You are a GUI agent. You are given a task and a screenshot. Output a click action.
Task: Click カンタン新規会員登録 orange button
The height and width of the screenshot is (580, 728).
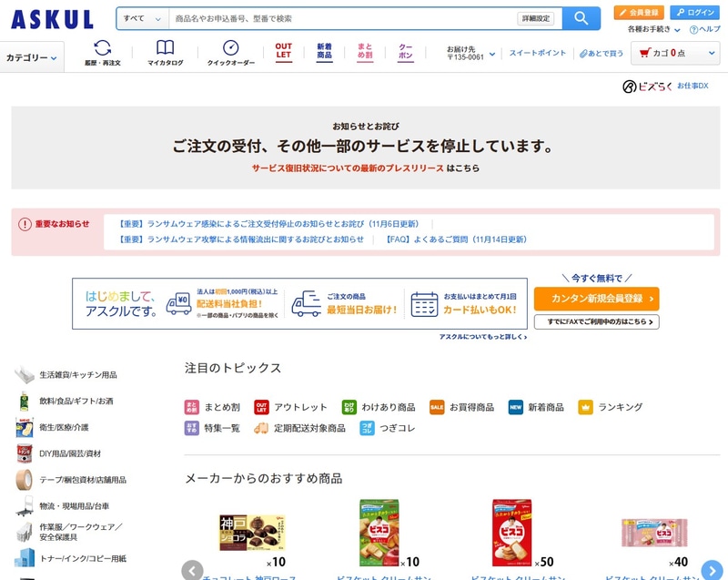(x=597, y=299)
